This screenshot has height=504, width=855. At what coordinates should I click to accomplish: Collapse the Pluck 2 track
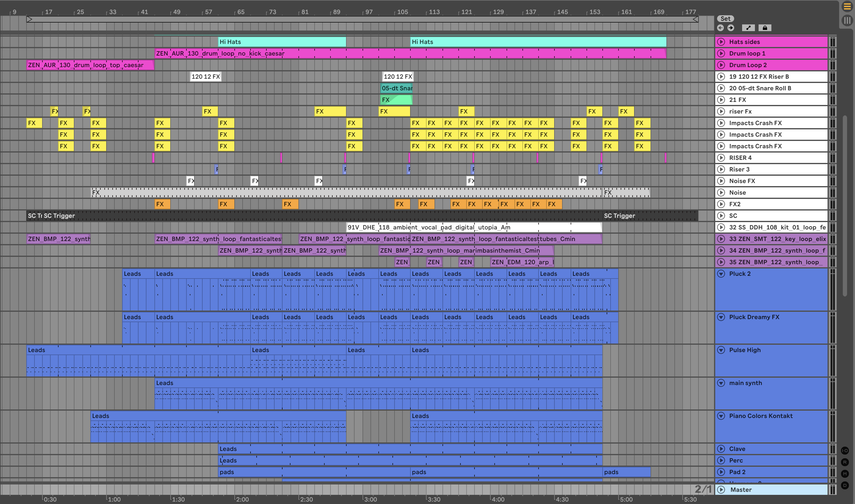tap(721, 274)
